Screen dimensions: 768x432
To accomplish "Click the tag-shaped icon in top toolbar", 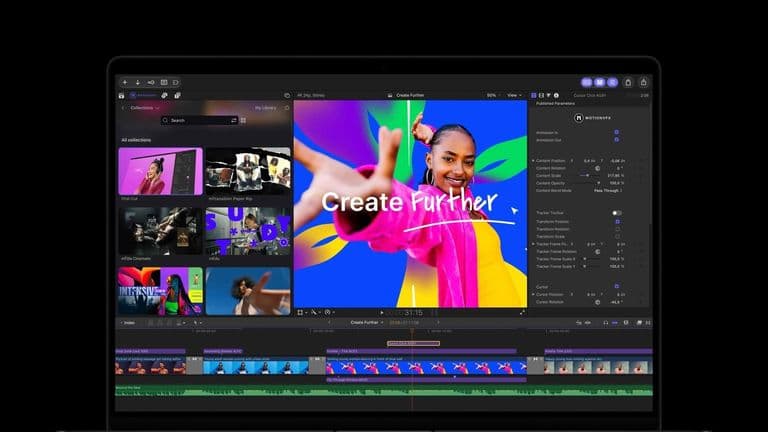I will pos(176,82).
